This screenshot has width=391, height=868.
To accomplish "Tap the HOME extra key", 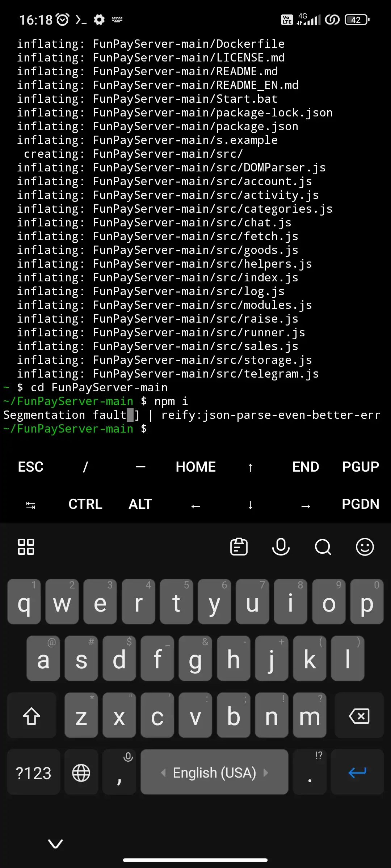I will (x=195, y=467).
